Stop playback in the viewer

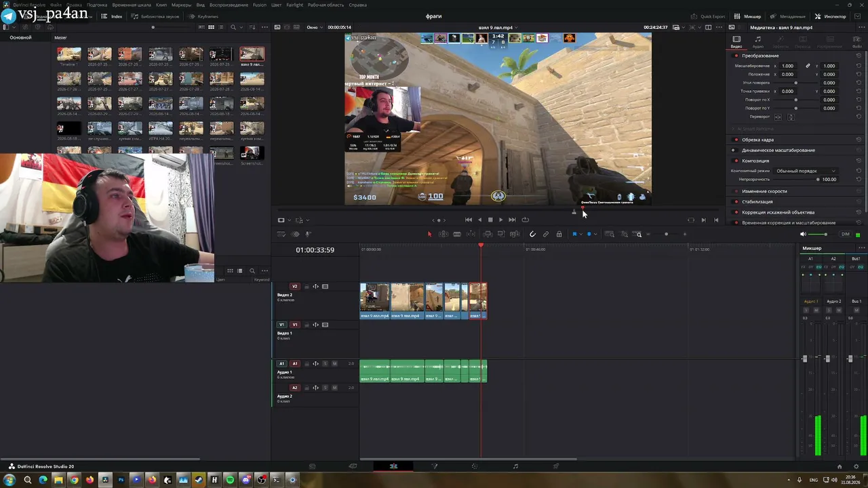pos(490,220)
